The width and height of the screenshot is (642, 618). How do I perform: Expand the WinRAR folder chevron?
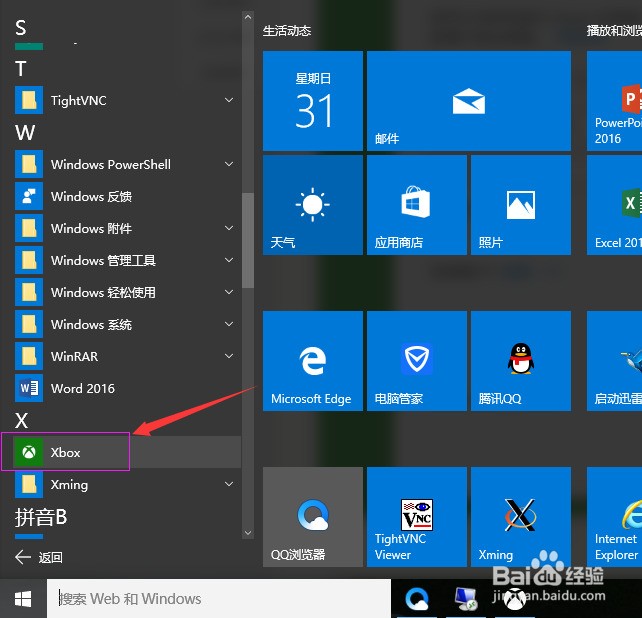[229, 356]
